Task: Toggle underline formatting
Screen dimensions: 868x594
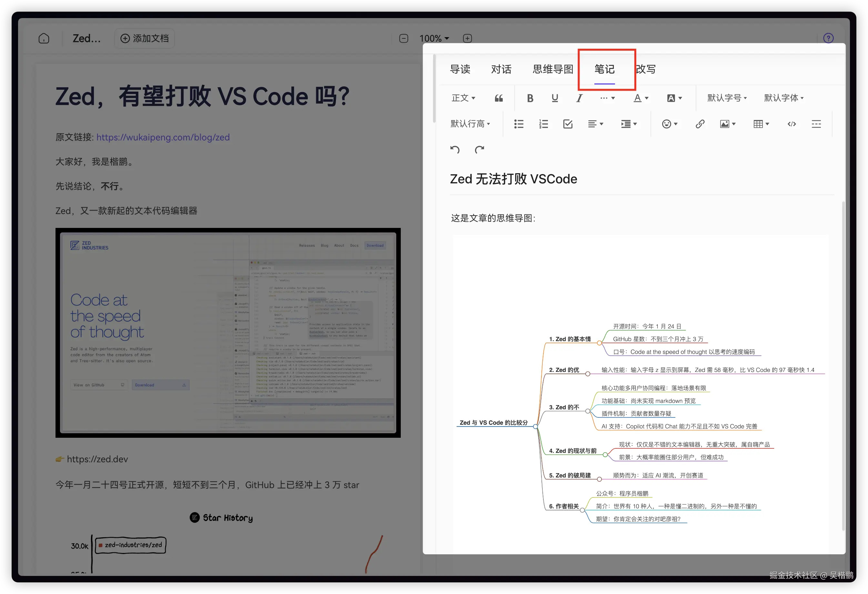Action: (555, 98)
